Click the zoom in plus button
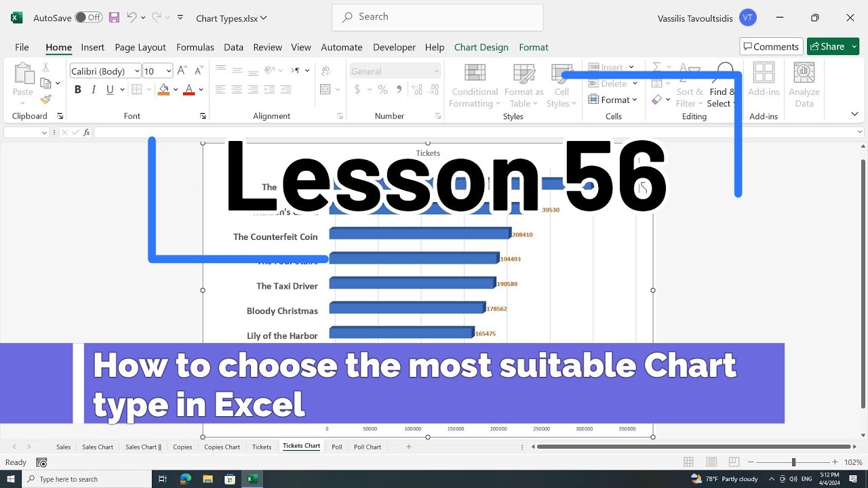868x488 pixels. click(835, 462)
